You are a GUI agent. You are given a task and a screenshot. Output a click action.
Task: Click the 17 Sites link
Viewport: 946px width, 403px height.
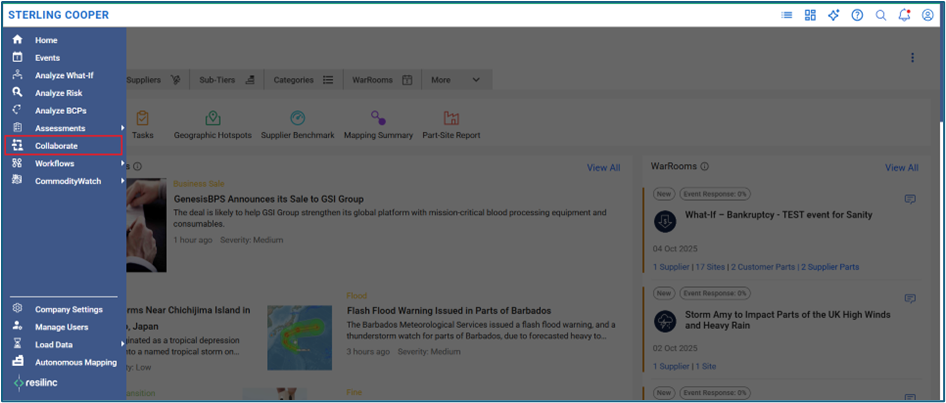coord(710,267)
